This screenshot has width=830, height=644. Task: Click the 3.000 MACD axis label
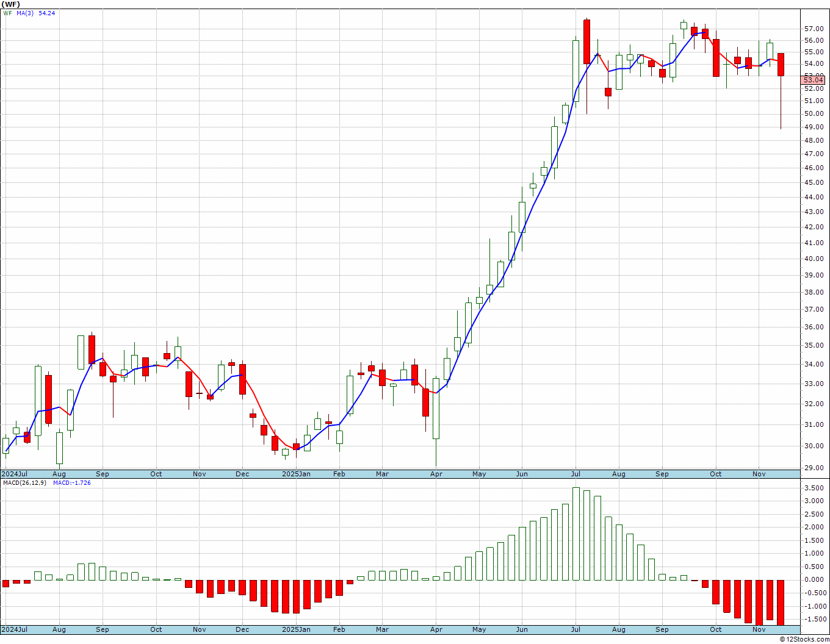814,501
